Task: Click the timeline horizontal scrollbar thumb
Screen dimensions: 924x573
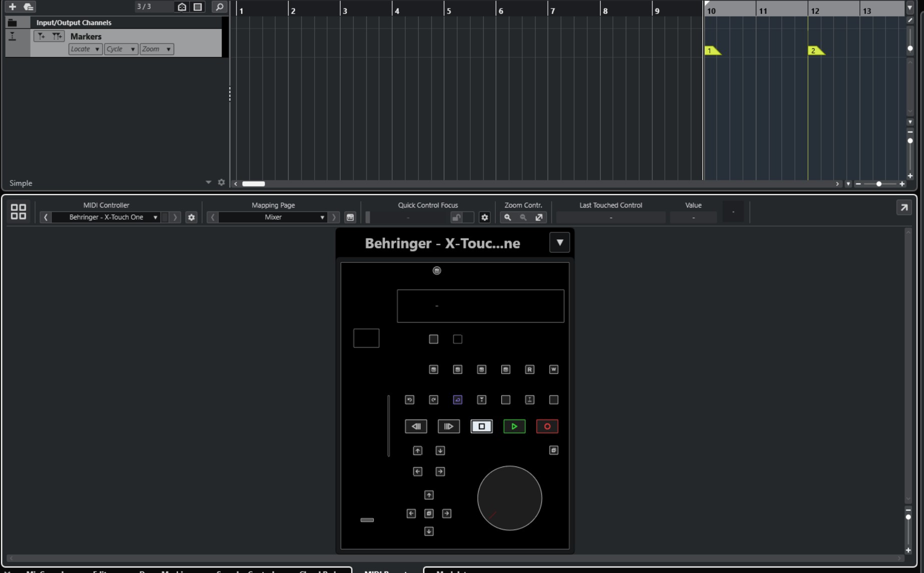Action: point(254,183)
